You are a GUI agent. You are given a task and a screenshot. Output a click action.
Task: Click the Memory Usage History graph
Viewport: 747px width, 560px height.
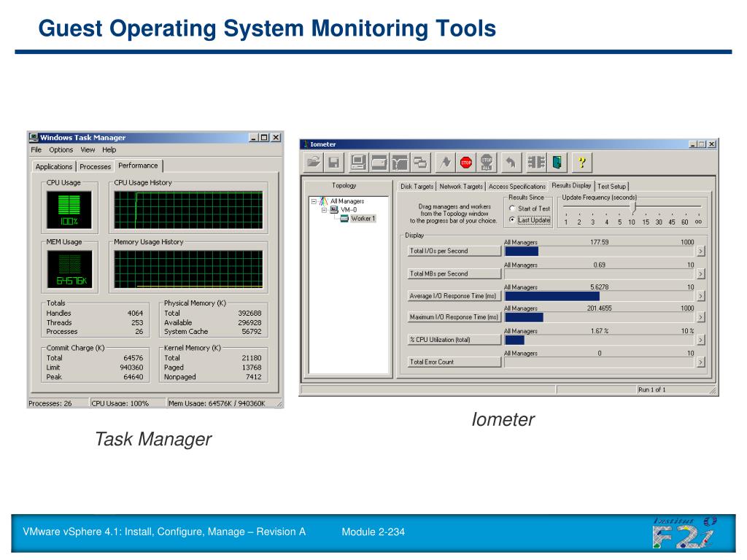188,269
